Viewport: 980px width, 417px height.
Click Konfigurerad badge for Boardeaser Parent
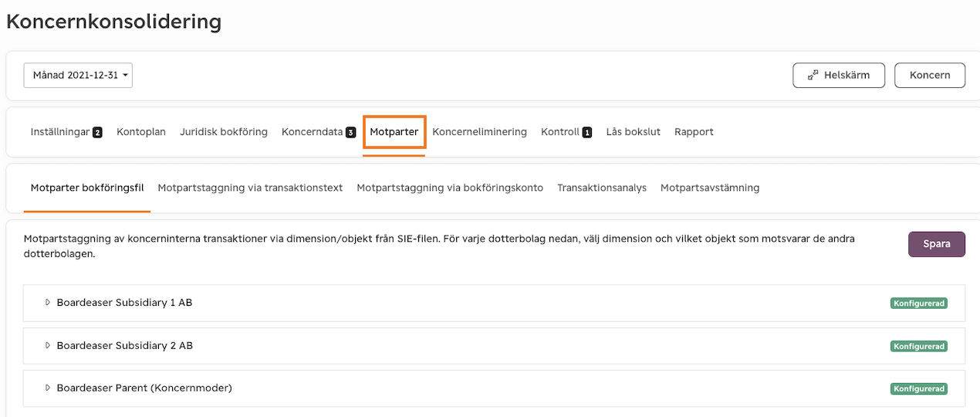pos(918,388)
